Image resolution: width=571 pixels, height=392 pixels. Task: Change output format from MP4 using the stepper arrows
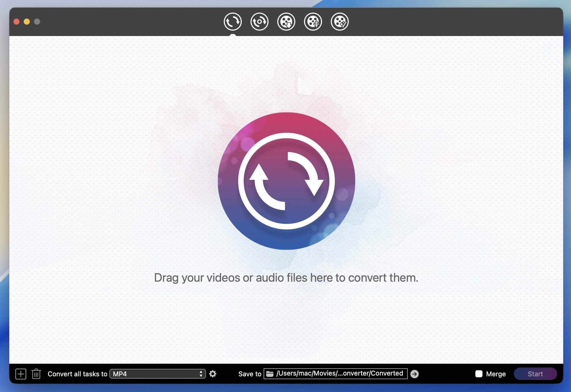click(x=201, y=374)
